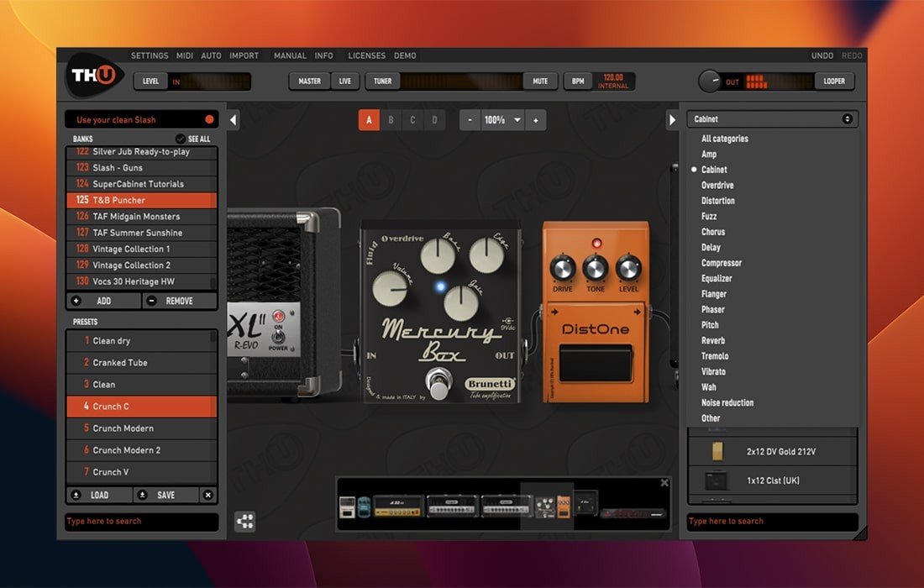
Task: Clear preset with the X icon beside Save
Action: 208,495
